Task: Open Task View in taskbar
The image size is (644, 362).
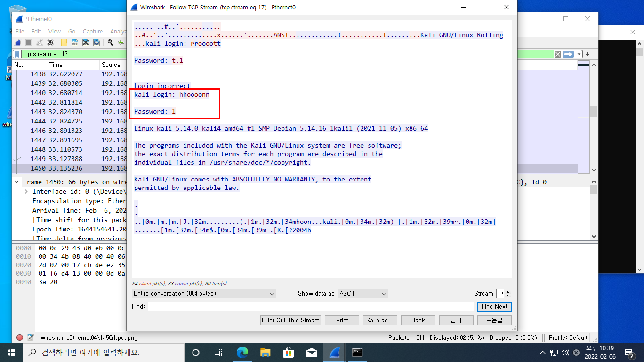Action: pos(218,353)
